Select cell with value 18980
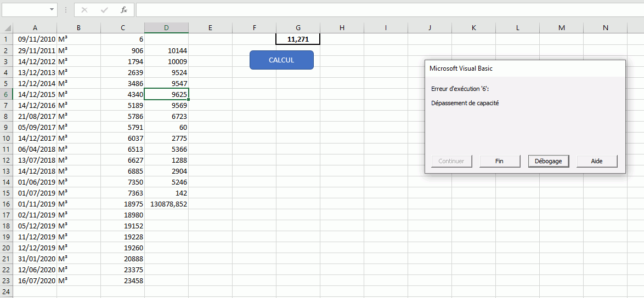644x298 pixels. (x=123, y=215)
